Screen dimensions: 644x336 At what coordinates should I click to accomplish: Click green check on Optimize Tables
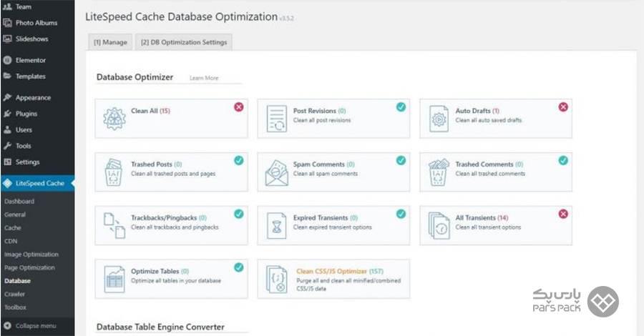click(238, 267)
